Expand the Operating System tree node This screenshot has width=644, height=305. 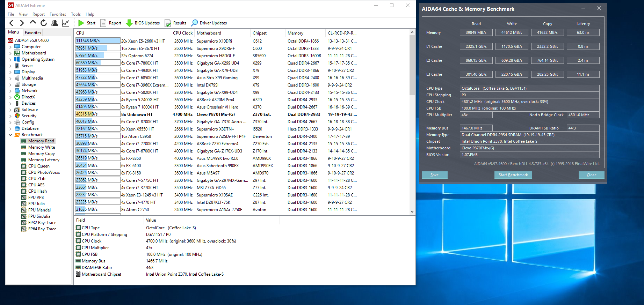10,59
